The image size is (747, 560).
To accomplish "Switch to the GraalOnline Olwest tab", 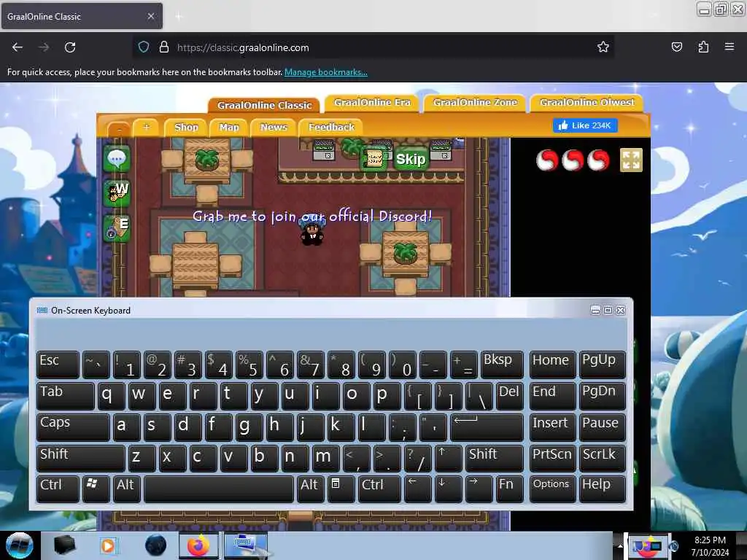I will click(x=587, y=102).
